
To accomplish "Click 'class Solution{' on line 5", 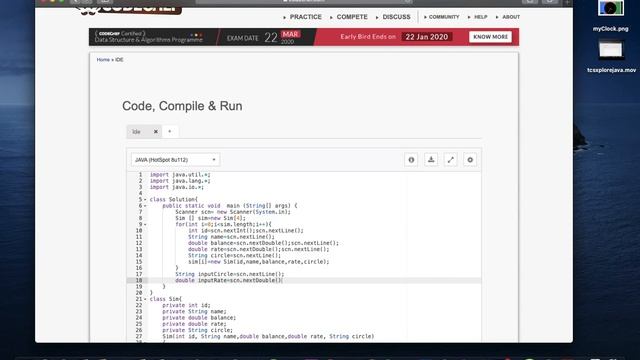I will coord(173,200).
